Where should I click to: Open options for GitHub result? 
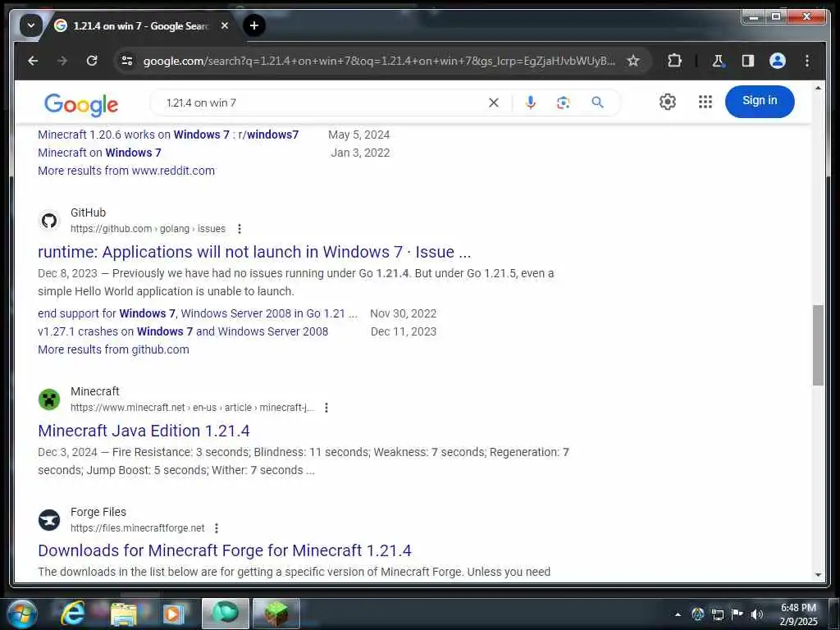click(240, 229)
